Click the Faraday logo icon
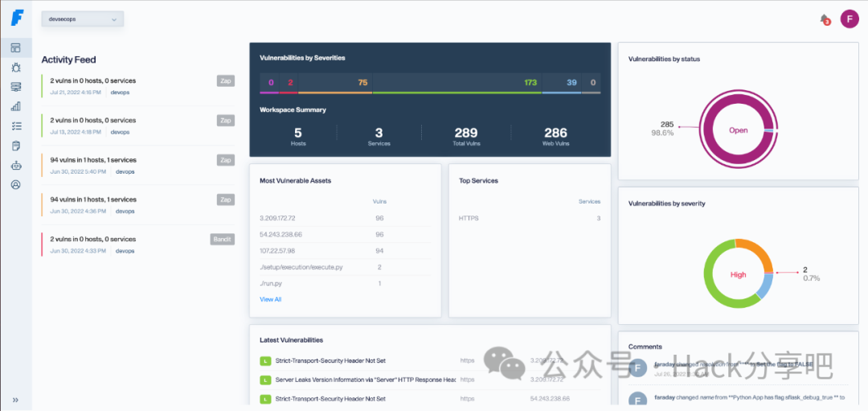This screenshot has width=868, height=411. click(17, 18)
